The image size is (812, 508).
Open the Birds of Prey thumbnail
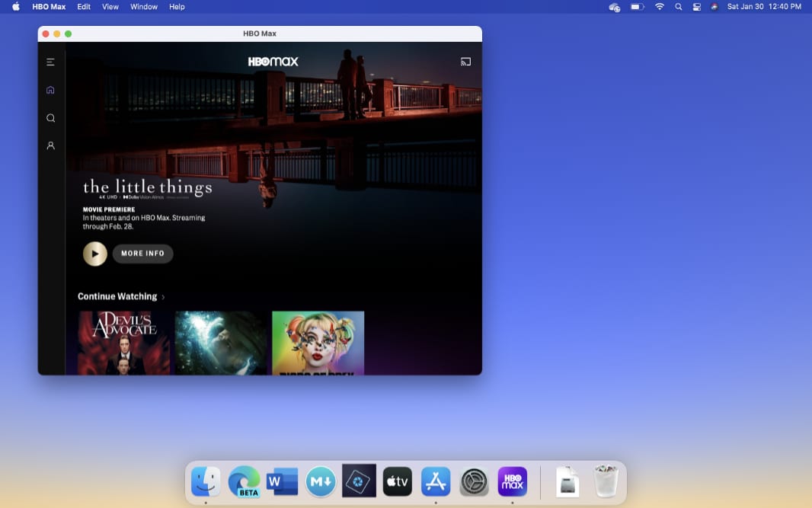pos(318,343)
